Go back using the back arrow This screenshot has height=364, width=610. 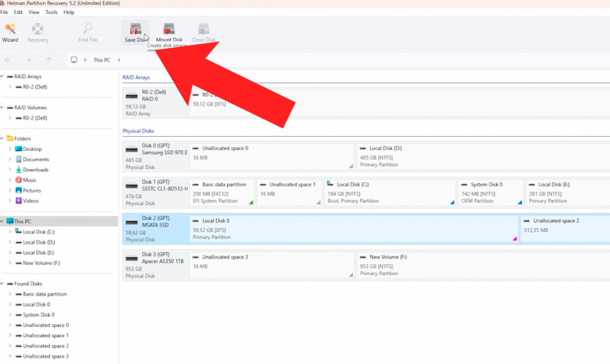click(7, 60)
